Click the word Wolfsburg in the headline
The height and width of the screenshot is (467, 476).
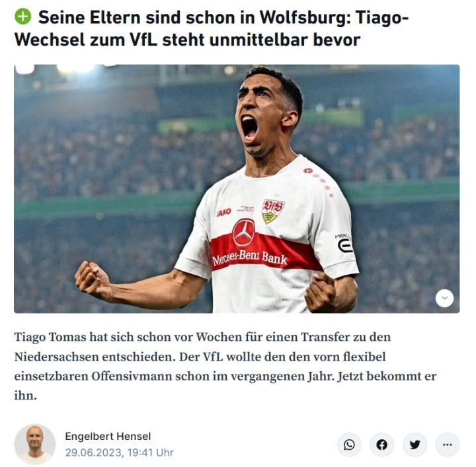coord(305,17)
